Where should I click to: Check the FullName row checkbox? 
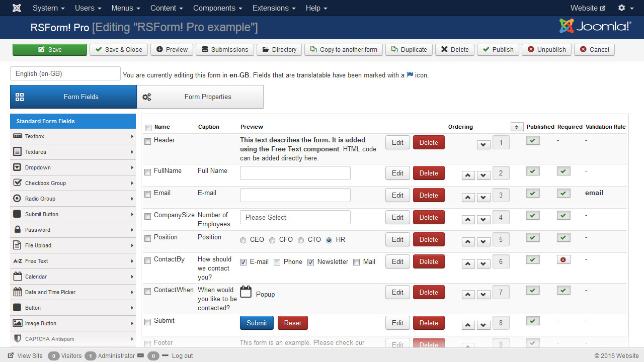[x=148, y=172]
